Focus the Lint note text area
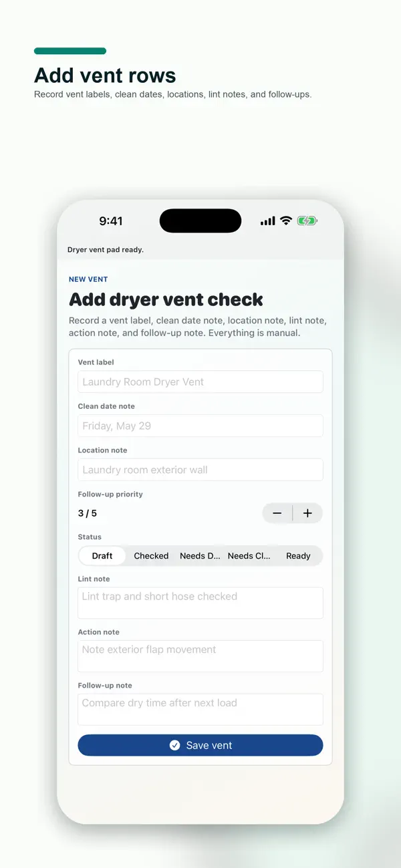 pos(200,603)
